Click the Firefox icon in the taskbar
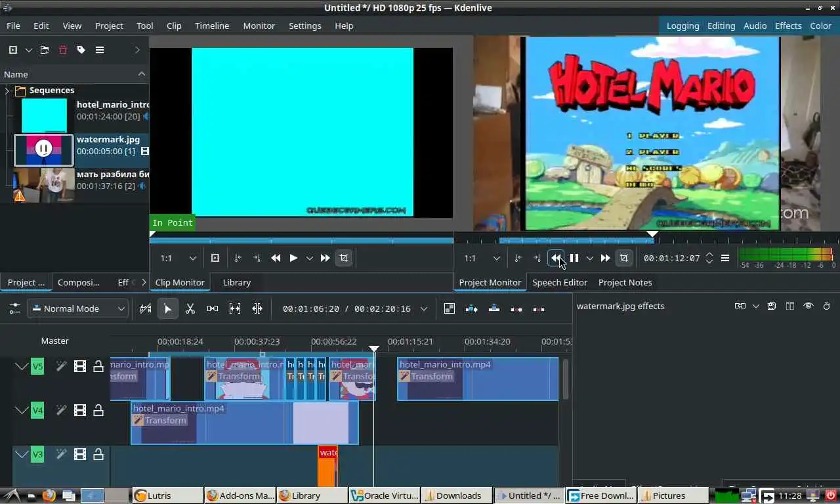 (49, 495)
